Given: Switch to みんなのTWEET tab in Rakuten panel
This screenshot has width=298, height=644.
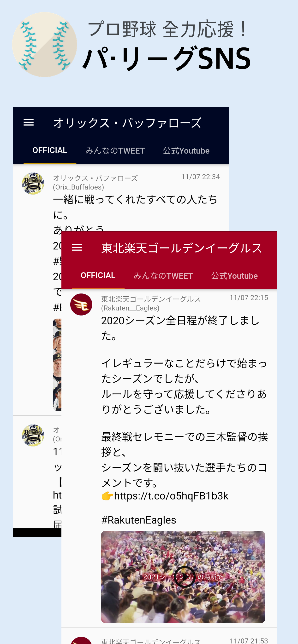Looking at the screenshot, I should pos(163,276).
